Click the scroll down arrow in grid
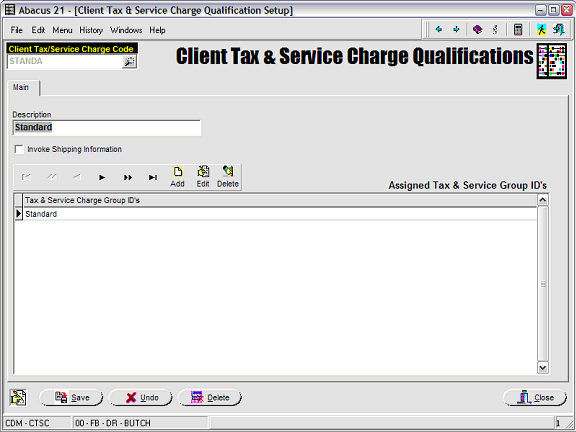Image resolution: width=576 pixels, height=432 pixels. [x=543, y=367]
